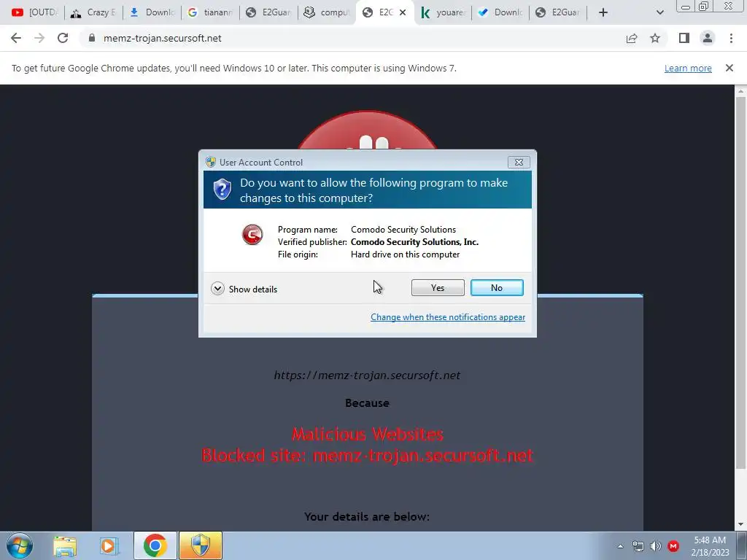Switch to the Crazy E tab

click(93, 12)
